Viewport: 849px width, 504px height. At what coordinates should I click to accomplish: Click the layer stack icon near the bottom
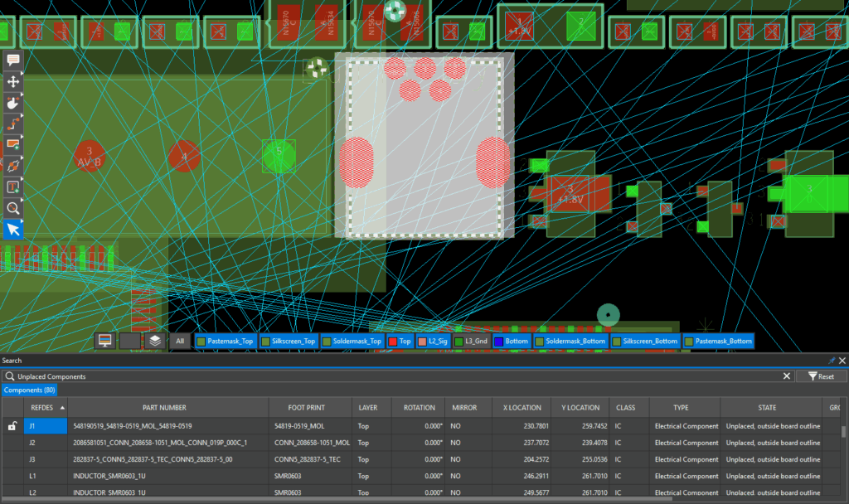coord(154,339)
